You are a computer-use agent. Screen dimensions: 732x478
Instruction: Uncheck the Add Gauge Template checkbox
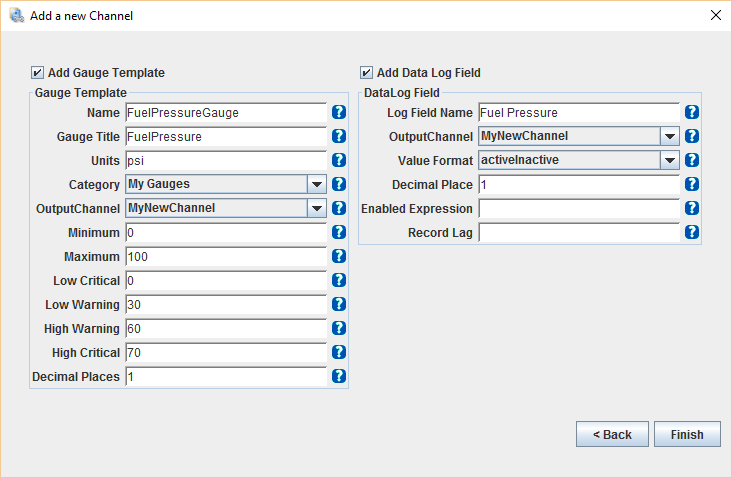(x=38, y=73)
